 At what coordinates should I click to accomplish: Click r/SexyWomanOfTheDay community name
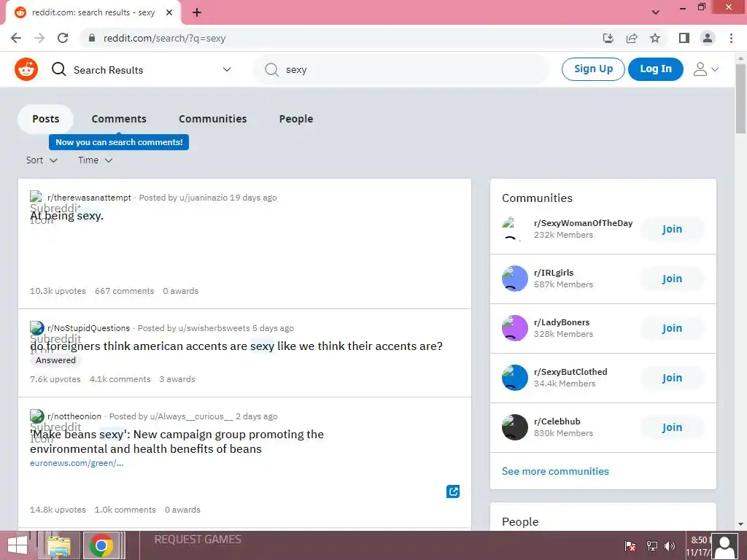(583, 223)
